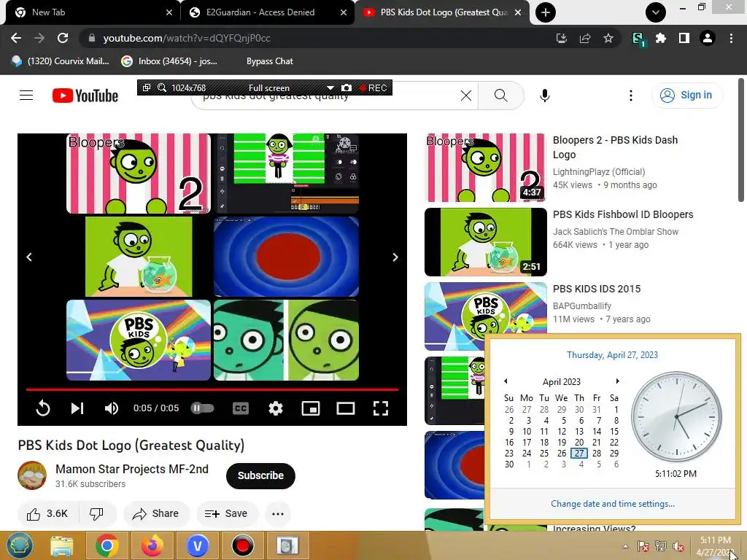Skip to the next video
Image resolution: width=747 pixels, height=560 pixels.
point(77,408)
